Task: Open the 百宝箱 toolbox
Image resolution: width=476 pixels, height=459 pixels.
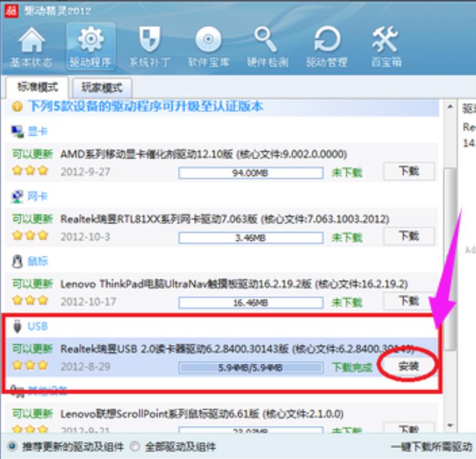Action: click(x=386, y=47)
